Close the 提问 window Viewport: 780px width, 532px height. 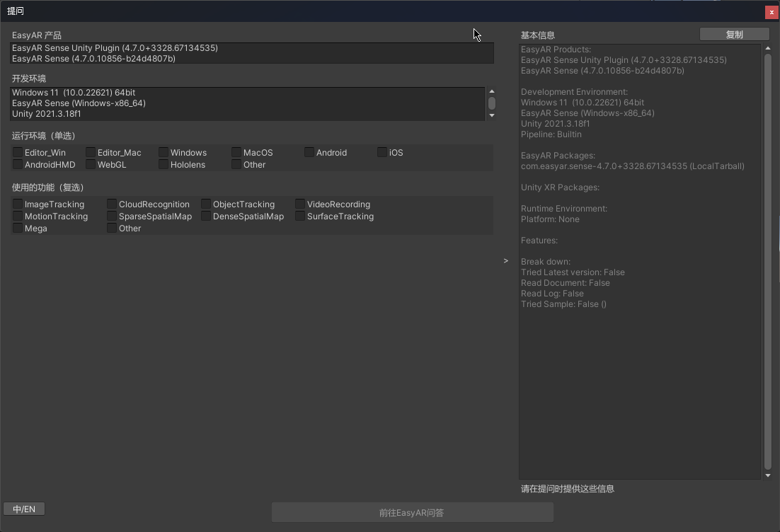771,12
